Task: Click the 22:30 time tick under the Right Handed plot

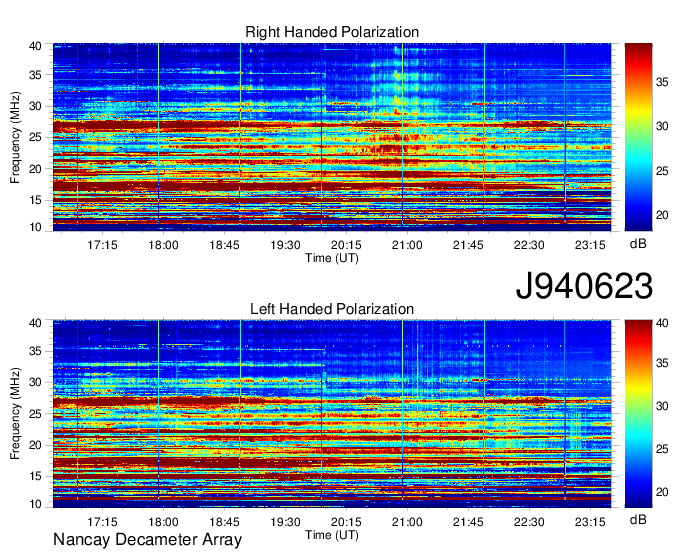Action: (x=529, y=245)
